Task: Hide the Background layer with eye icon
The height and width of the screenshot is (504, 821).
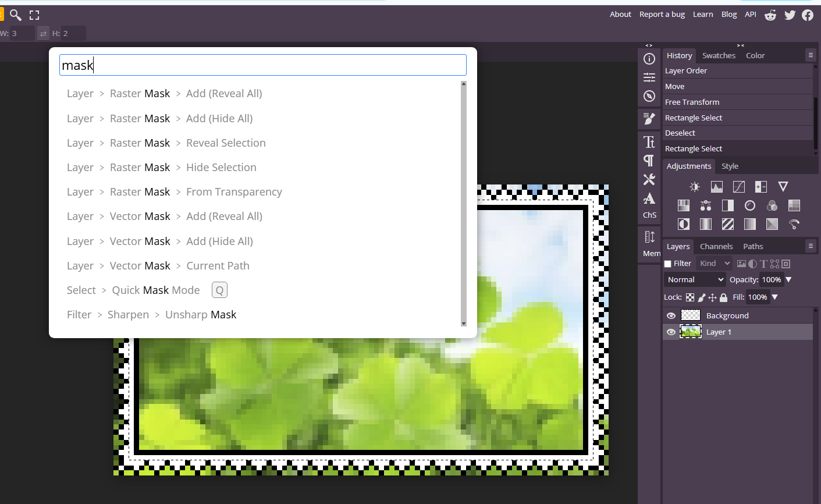Action: point(671,315)
